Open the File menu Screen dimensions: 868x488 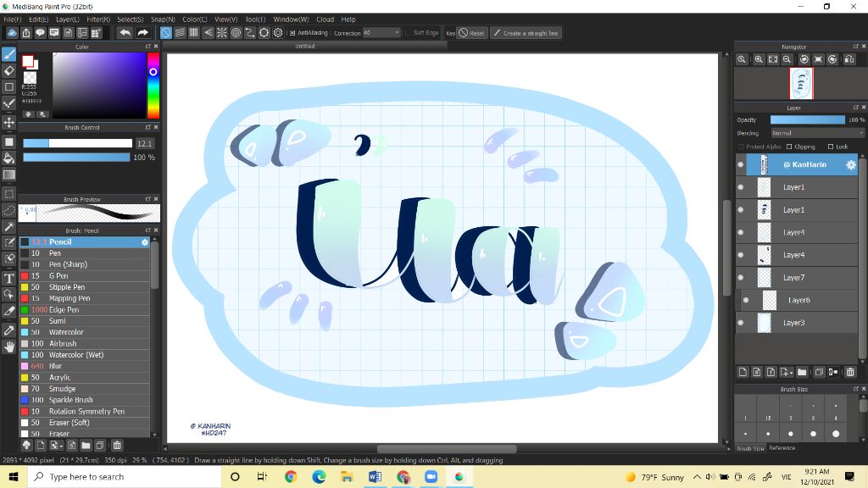(x=12, y=19)
